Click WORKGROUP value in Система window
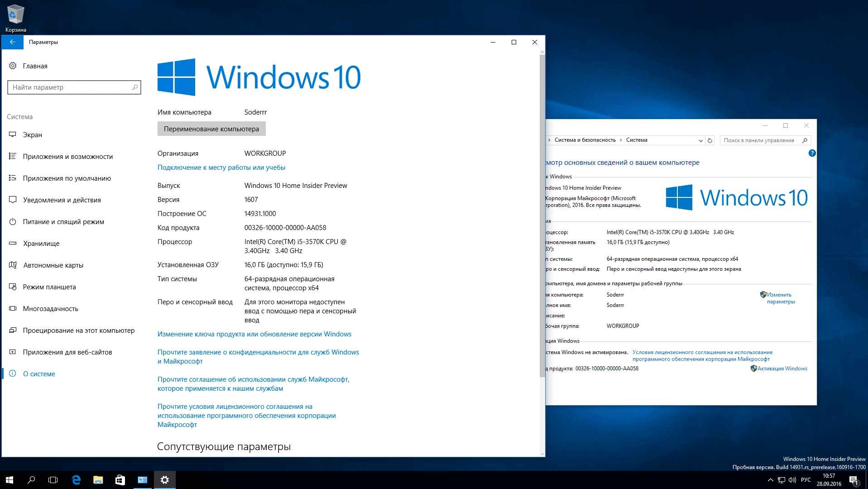This screenshot has height=489, width=868. coord(623,326)
